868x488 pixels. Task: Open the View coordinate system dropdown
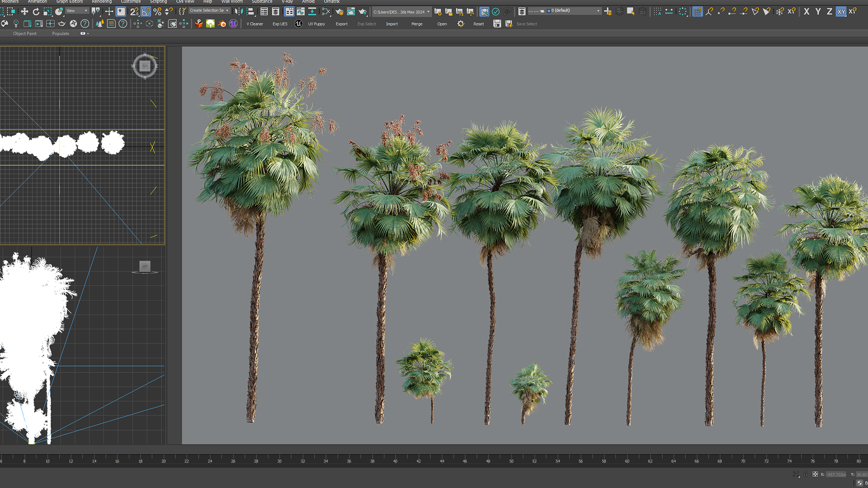77,10
